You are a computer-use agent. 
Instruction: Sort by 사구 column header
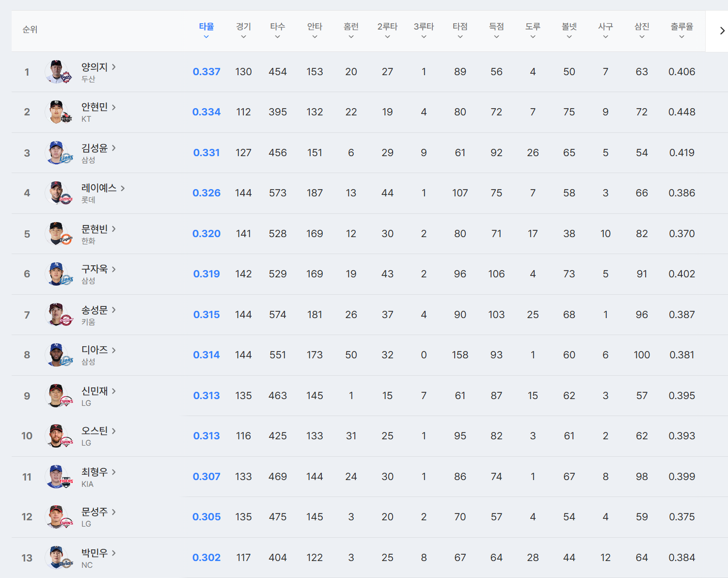click(x=605, y=30)
